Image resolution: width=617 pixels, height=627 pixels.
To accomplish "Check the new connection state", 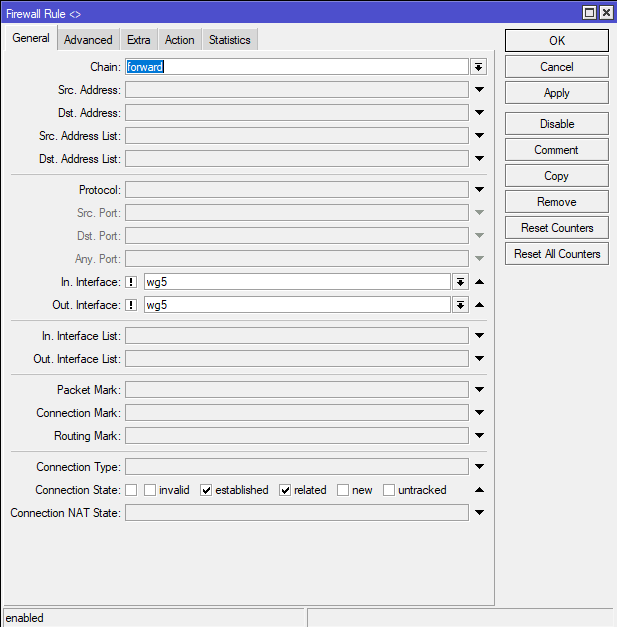I will 343,490.
